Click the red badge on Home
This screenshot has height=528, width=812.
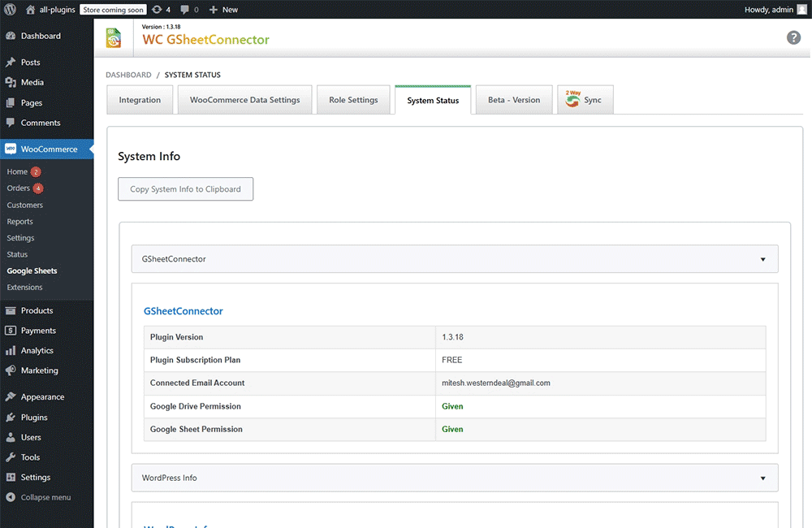pos(36,171)
